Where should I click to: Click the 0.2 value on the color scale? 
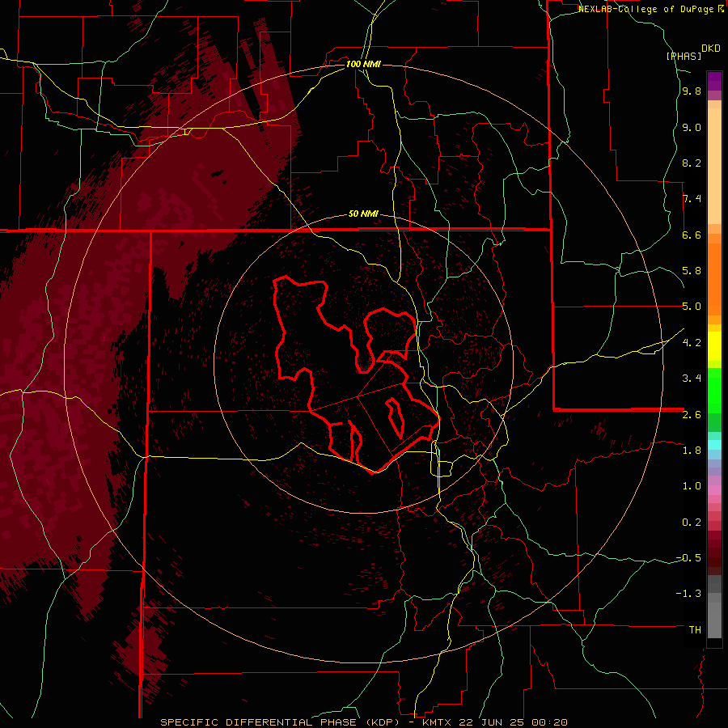pyautogui.click(x=692, y=523)
